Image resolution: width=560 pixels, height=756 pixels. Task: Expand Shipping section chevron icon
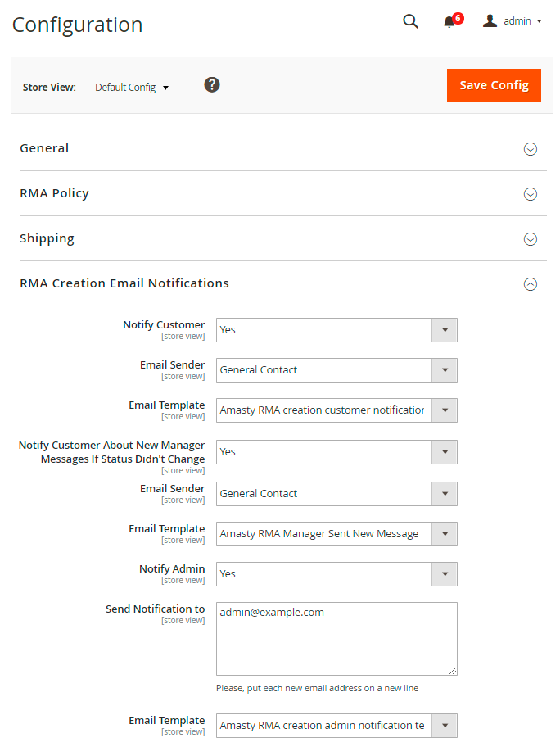click(x=531, y=239)
